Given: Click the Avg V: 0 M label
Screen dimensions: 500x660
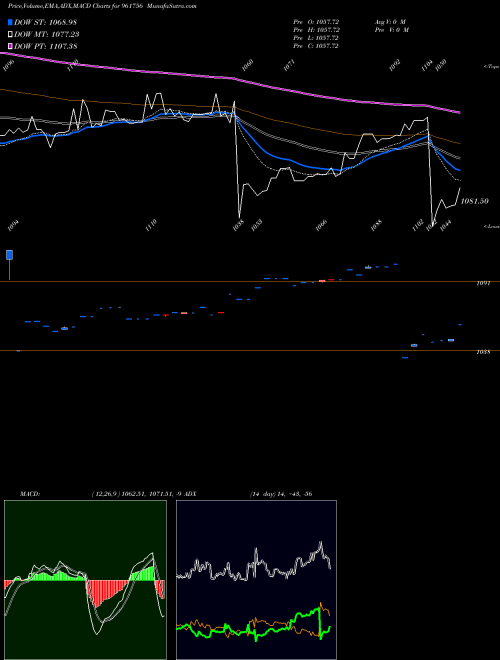Looking at the screenshot, I should pos(390,22).
